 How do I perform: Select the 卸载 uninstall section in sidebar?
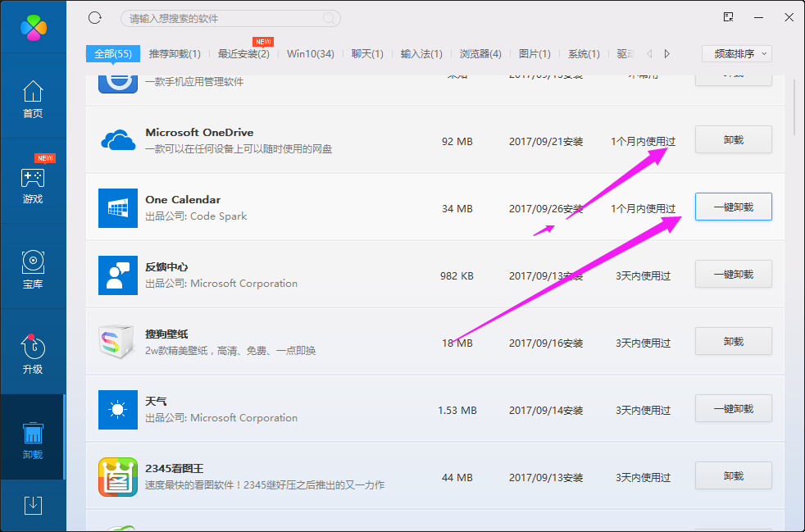point(33,437)
